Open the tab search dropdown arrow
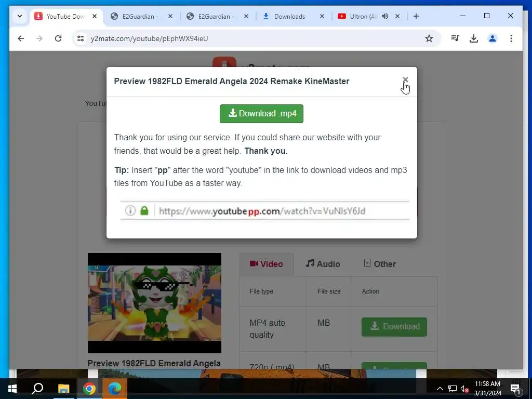Image resolution: width=532 pixels, height=399 pixels. [20, 16]
